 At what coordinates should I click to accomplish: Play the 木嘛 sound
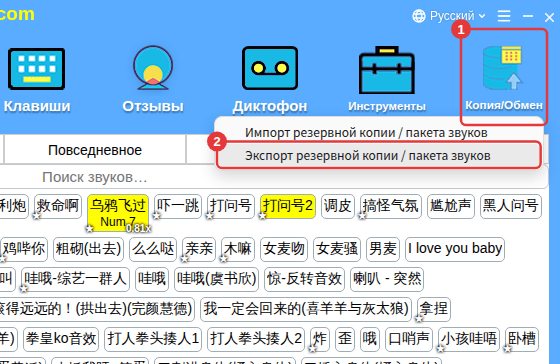pos(238,249)
